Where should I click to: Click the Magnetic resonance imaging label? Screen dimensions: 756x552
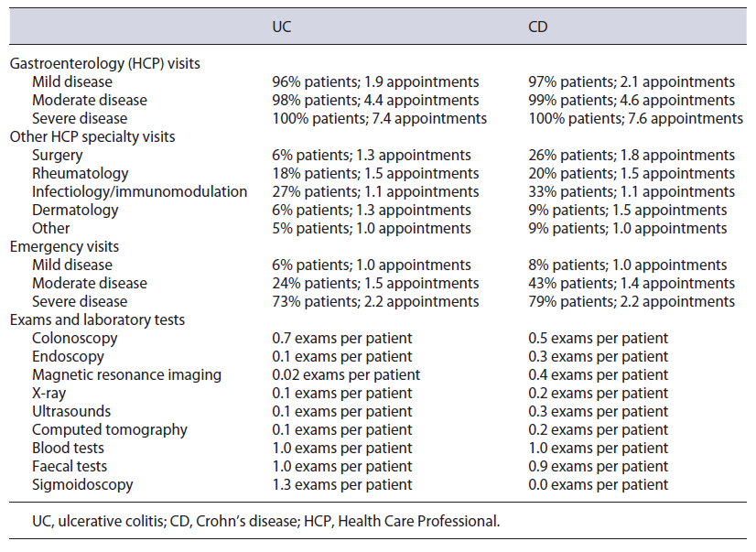(126, 375)
